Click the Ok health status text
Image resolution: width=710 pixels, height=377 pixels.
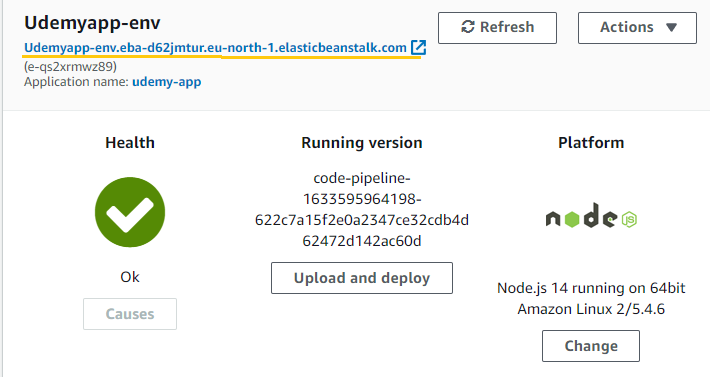[130, 277]
